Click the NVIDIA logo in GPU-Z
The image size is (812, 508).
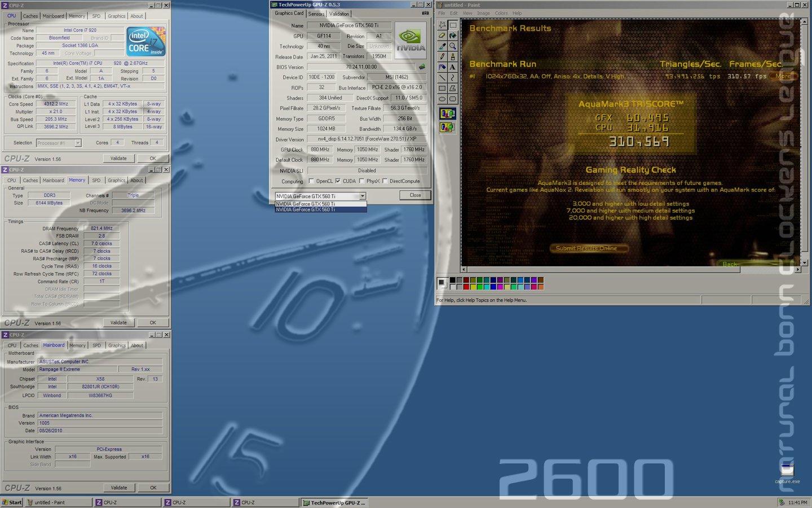click(411, 40)
